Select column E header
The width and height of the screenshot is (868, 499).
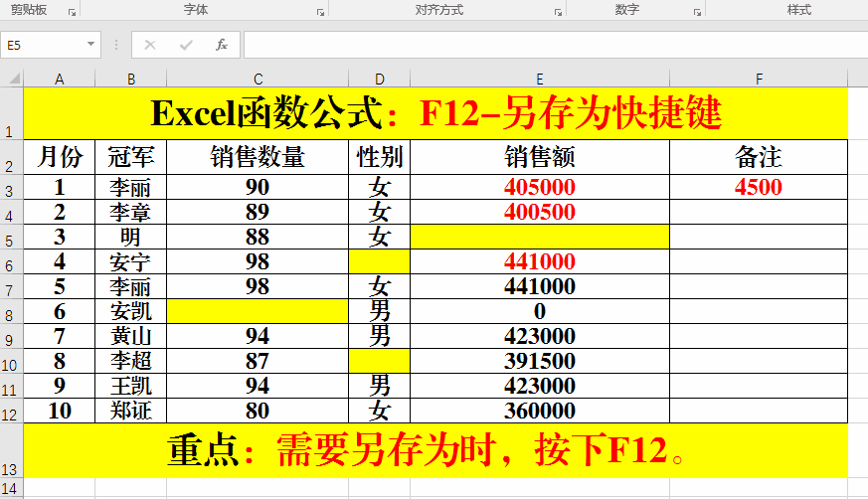pos(540,80)
